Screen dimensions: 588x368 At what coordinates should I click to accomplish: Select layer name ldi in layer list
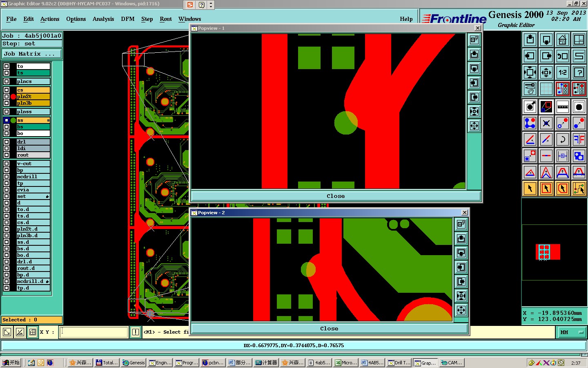click(33, 148)
